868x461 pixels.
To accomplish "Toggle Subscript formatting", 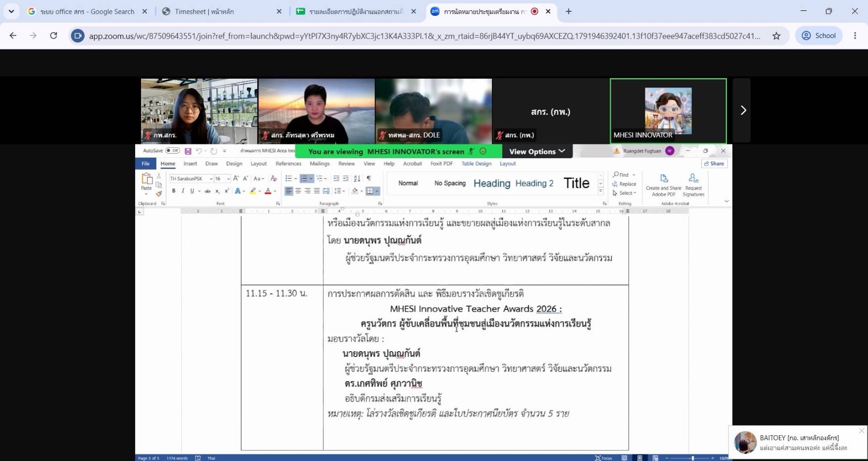I will (x=217, y=191).
